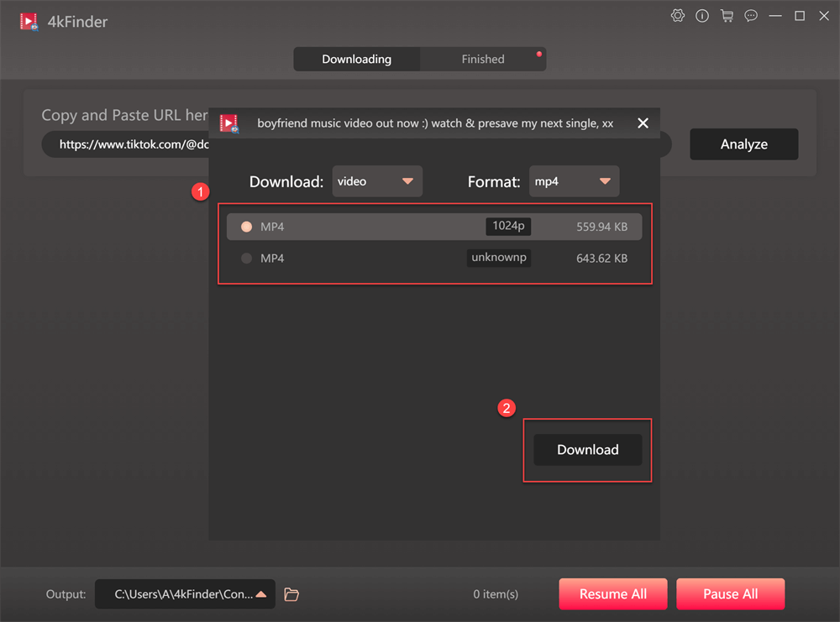Open the shopping cart store icon

[727, 15]
